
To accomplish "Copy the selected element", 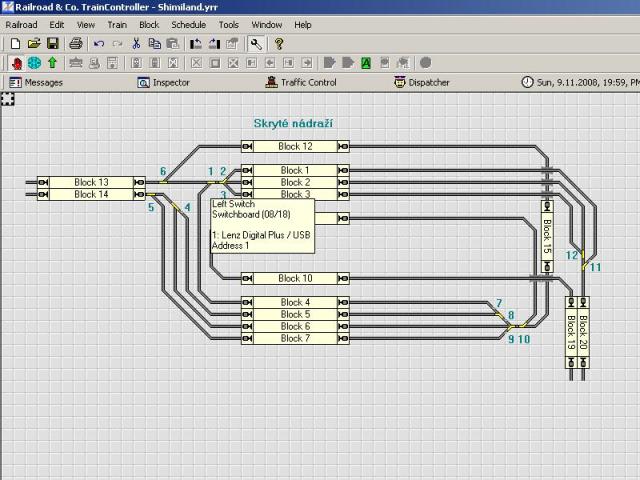I will pyautogui.click(x=155, y=44).
